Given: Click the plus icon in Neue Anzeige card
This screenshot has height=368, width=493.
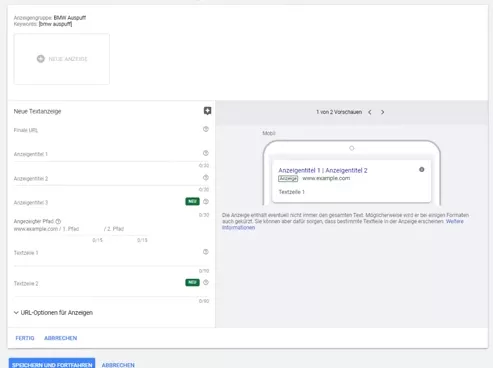Looking at the screenshot, I should (x=41, y=59).
